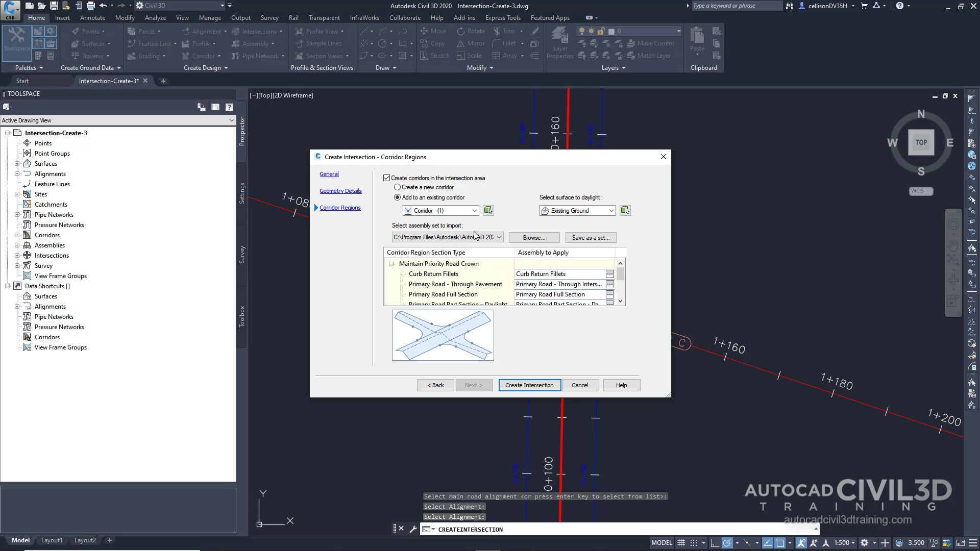Click Browse for assembly set
The image size is (980, 551).
click(x=533, y=237)
